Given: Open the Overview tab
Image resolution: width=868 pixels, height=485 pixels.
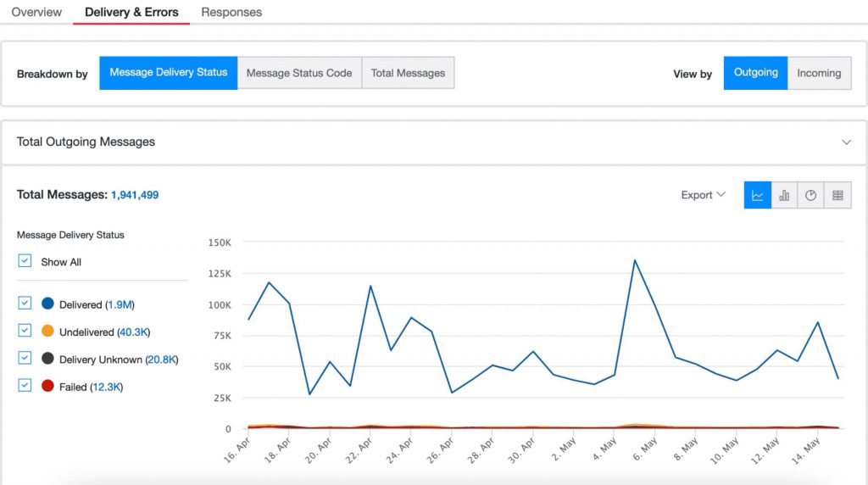Looking at the screenshot, I should pos(36,12).
